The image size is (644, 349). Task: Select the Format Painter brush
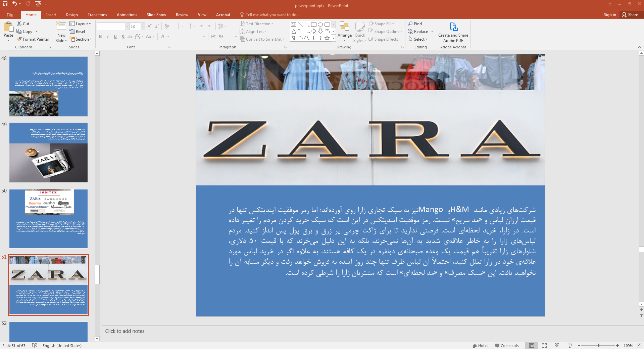click(33, 39)
